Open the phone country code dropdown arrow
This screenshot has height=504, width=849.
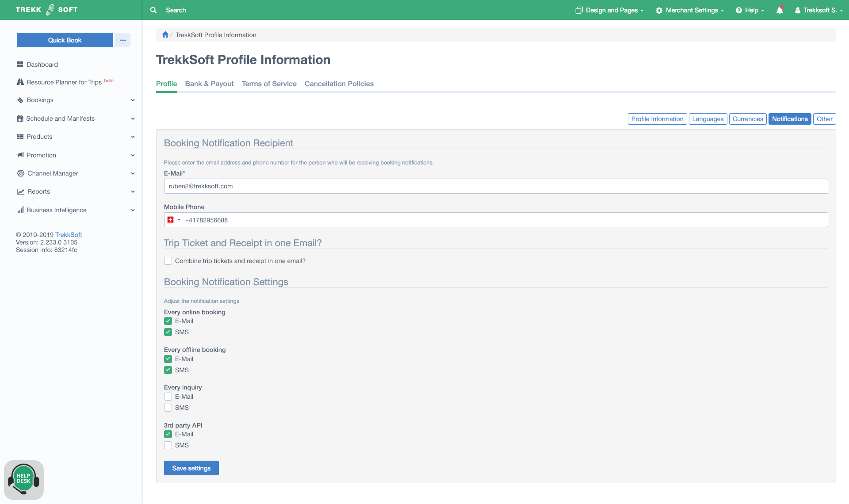coord(179,220)
